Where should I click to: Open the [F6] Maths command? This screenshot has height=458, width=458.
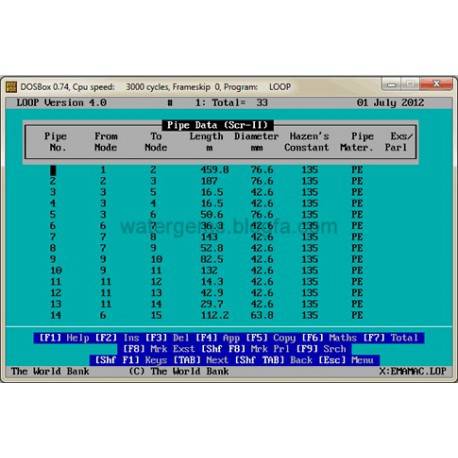tap(329, 338)
